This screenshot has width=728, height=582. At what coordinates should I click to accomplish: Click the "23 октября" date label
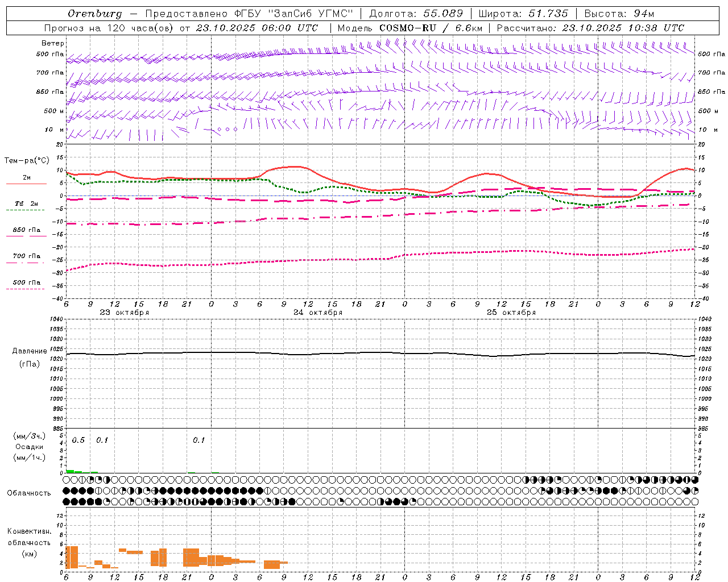pyautogui.click(x=125, y=313)
